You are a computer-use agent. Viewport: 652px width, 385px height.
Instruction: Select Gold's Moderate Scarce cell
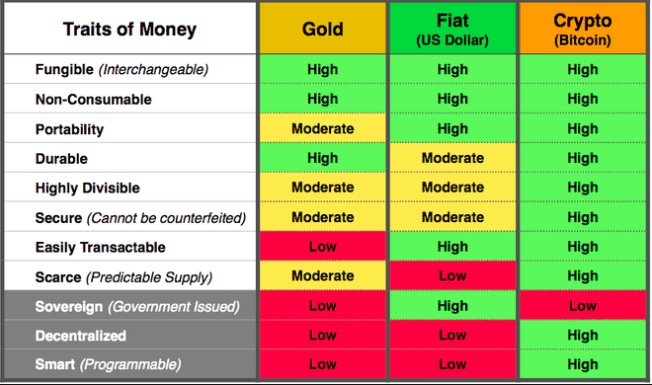(323, 276)
